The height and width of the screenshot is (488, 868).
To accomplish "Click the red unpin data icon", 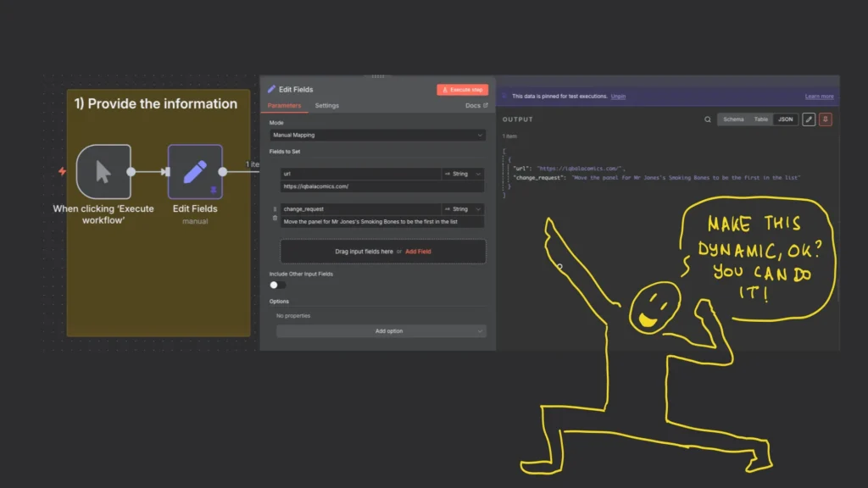I will 826,119.
